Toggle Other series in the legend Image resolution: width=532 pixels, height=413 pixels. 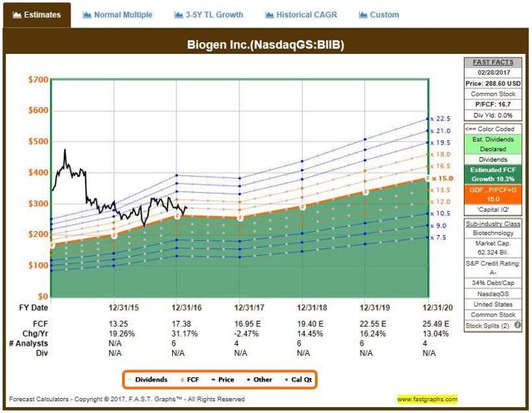(260, 380)
